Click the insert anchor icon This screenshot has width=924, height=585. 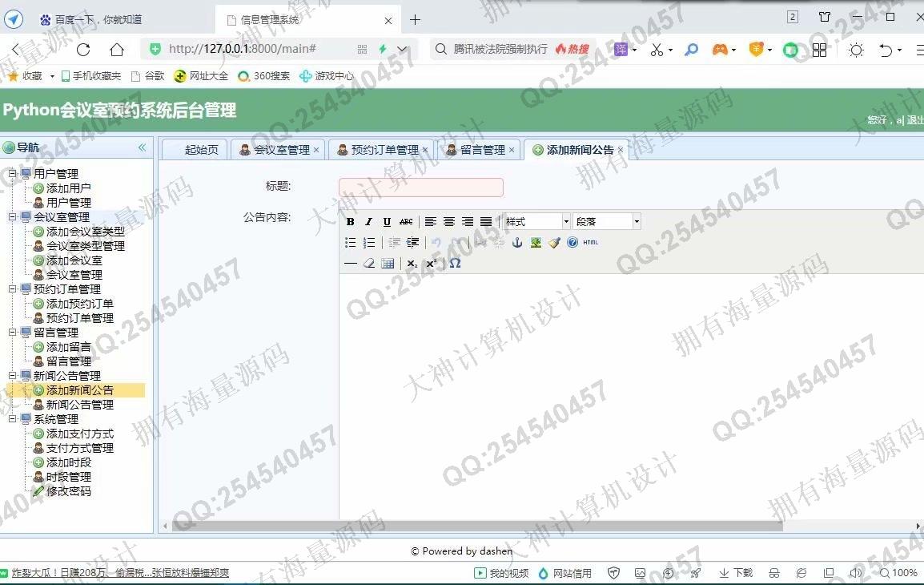517,243
